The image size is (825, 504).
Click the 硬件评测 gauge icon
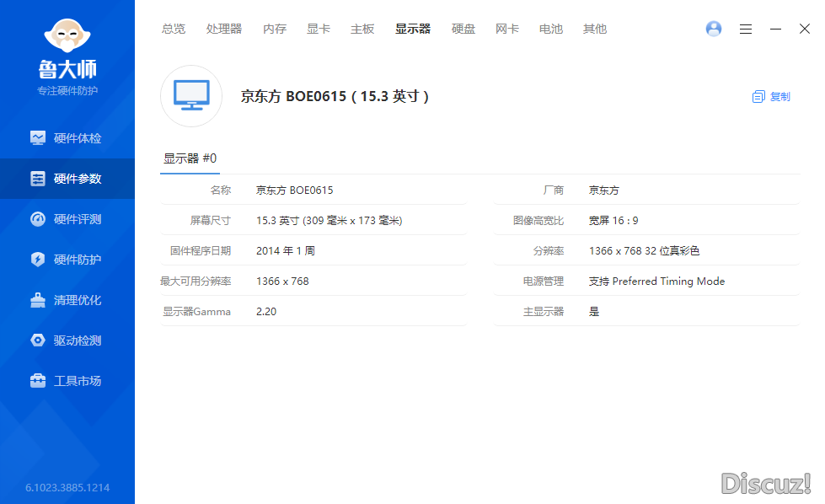click(x=38, y=219)
